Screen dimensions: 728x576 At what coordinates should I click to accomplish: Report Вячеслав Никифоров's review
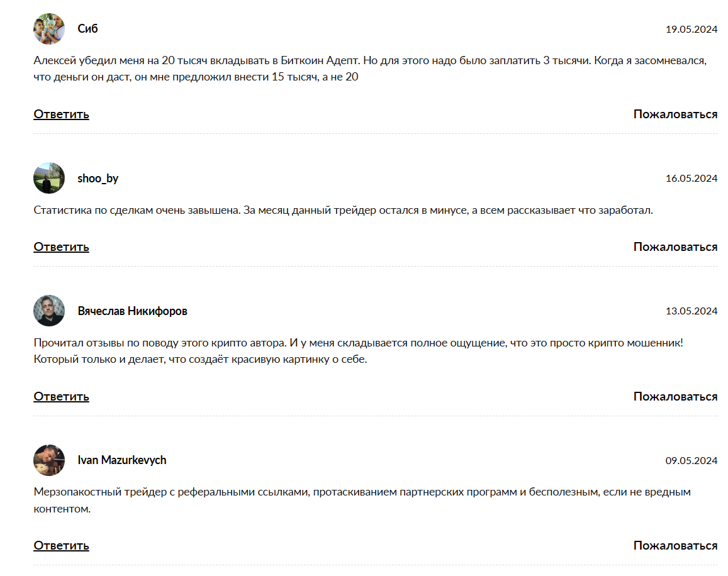[x=675, y=396]
